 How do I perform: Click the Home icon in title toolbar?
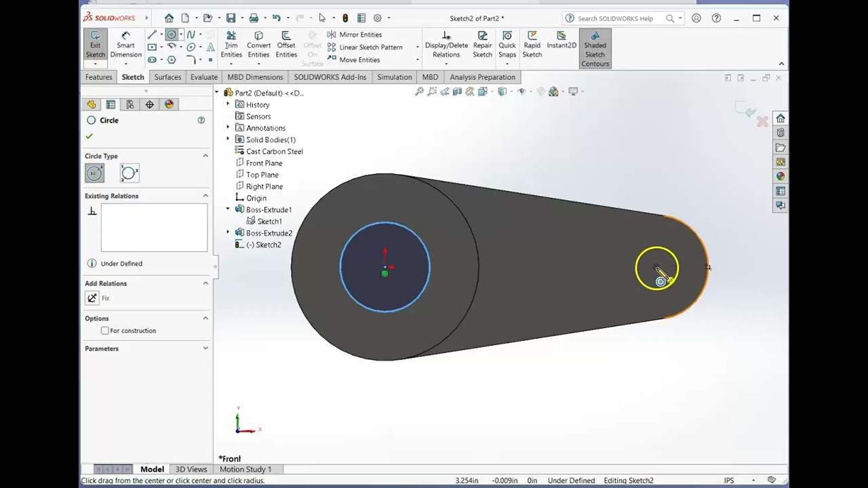tap(169, 18)
